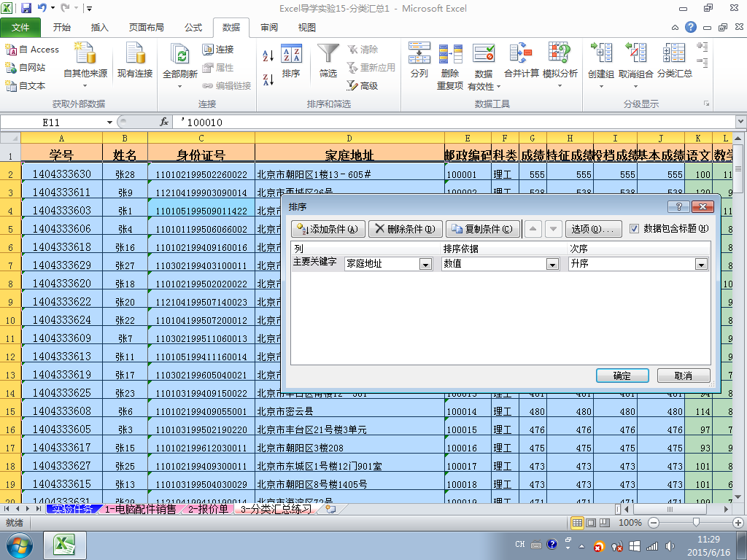
Task: Click Hide Detail icon in outline group
Action: (703, 63)
